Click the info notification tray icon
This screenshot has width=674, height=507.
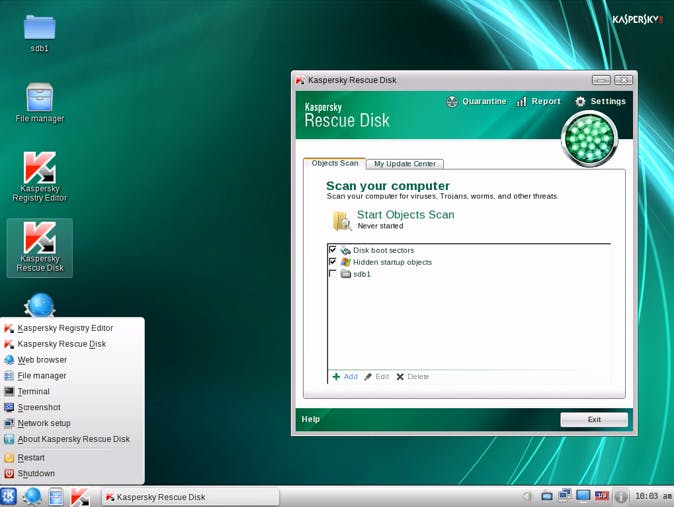(x=620, y=497)
